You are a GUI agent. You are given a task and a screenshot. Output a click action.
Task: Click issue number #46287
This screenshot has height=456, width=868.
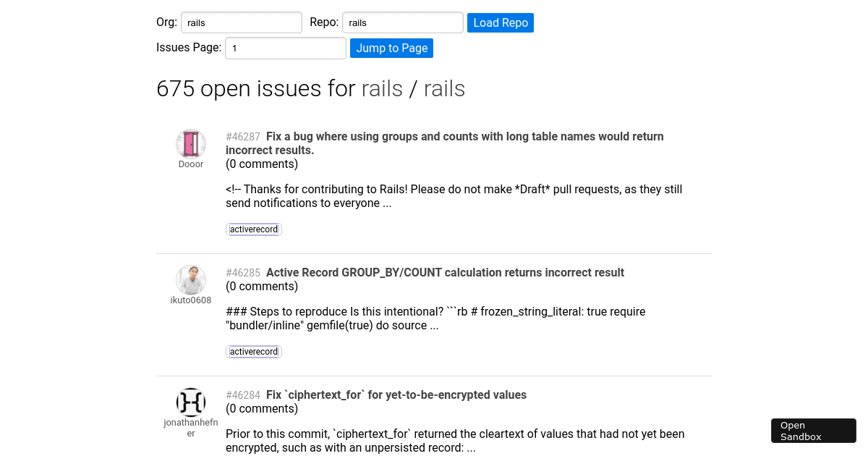(243, 136)
